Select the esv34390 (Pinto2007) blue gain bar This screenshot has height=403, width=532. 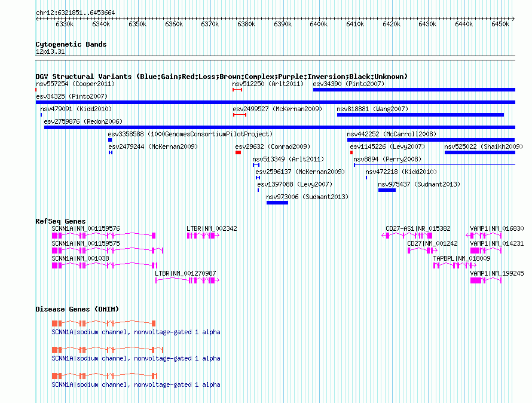[414, 90]
